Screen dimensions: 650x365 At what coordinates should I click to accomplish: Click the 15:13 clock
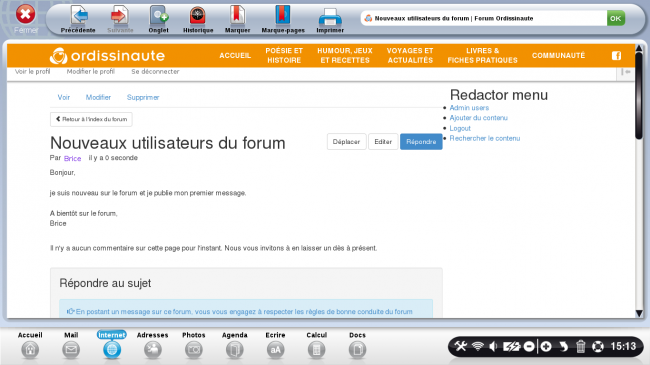coord(623,346)
